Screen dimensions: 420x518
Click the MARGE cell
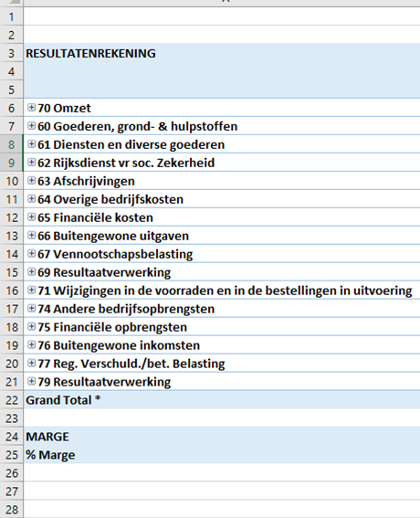pos(222,437)
